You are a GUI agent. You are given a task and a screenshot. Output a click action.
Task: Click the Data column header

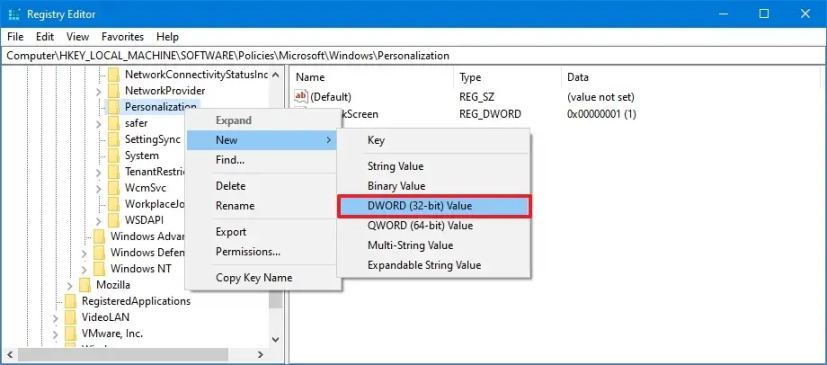point(690,78)
